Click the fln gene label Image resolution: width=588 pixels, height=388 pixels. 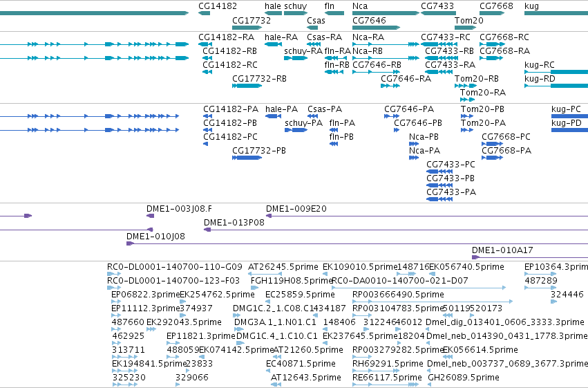point(330,6)
